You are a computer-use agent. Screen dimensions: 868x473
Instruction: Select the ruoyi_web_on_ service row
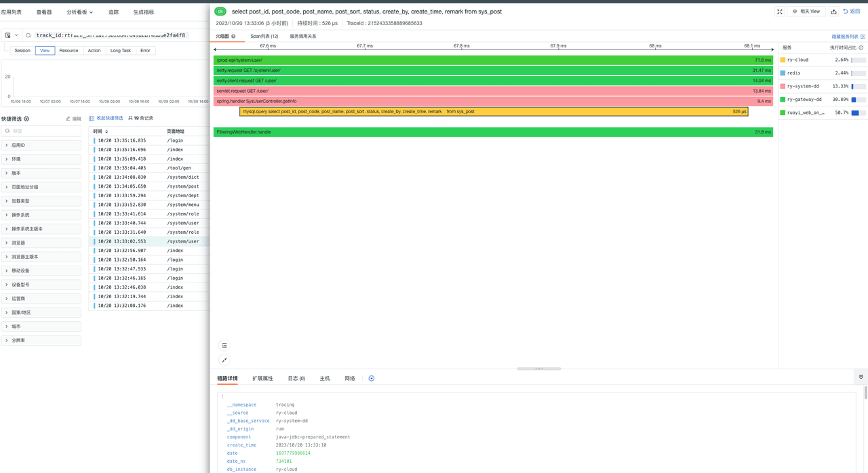tap(823, 112)
